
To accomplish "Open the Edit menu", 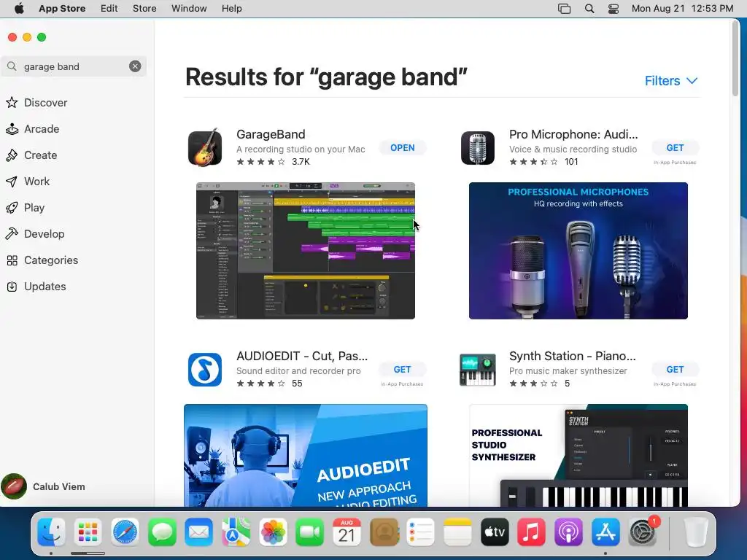I will (109, 9).
